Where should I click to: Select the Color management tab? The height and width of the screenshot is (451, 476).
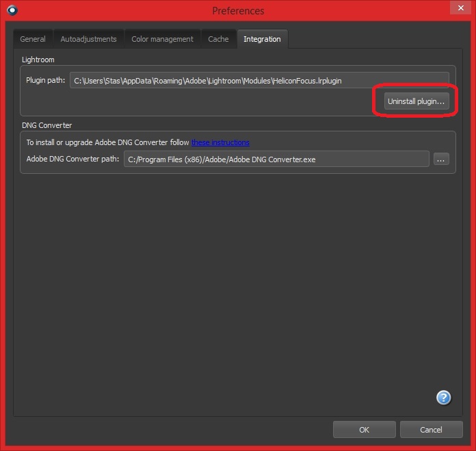coord(162,39)
